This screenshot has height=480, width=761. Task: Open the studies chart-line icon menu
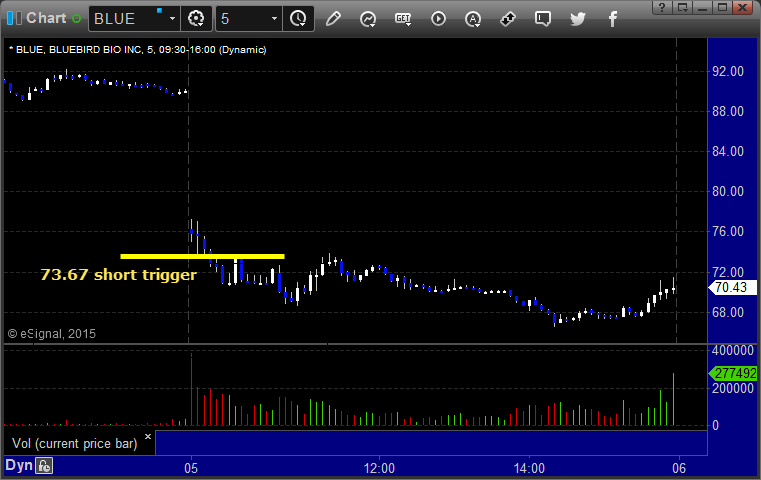click(x=368, y=19)
